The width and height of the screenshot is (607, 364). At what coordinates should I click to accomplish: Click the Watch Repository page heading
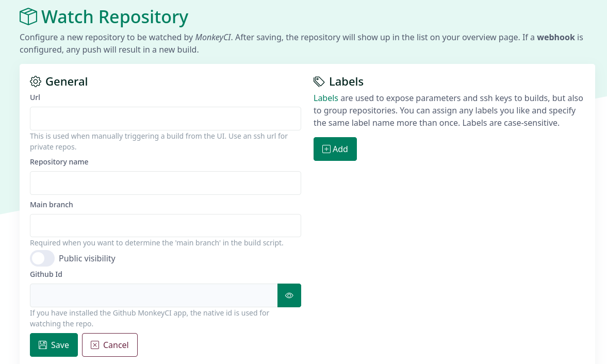point(114,16)
